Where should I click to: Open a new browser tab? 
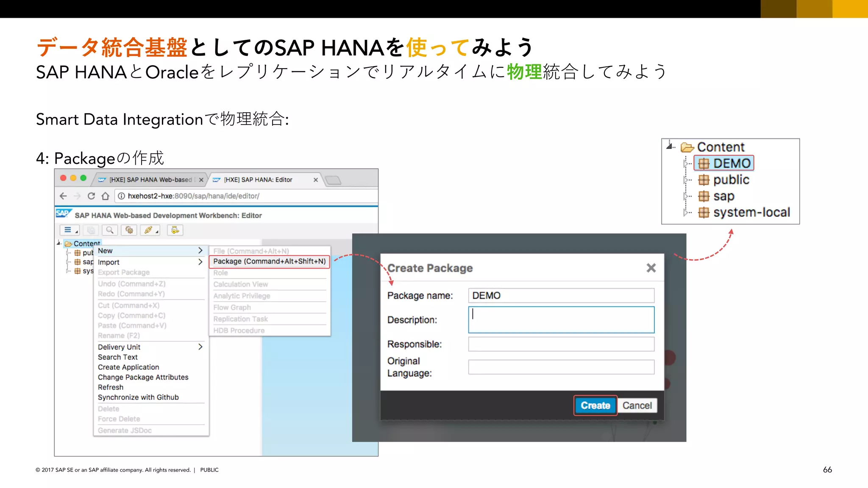pos(333,180)
